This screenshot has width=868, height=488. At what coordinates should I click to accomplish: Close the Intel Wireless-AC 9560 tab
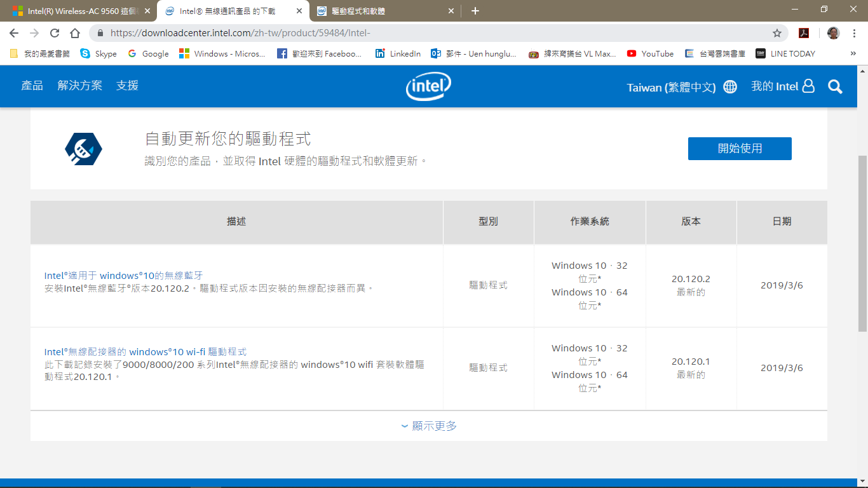tap(147, 11)
